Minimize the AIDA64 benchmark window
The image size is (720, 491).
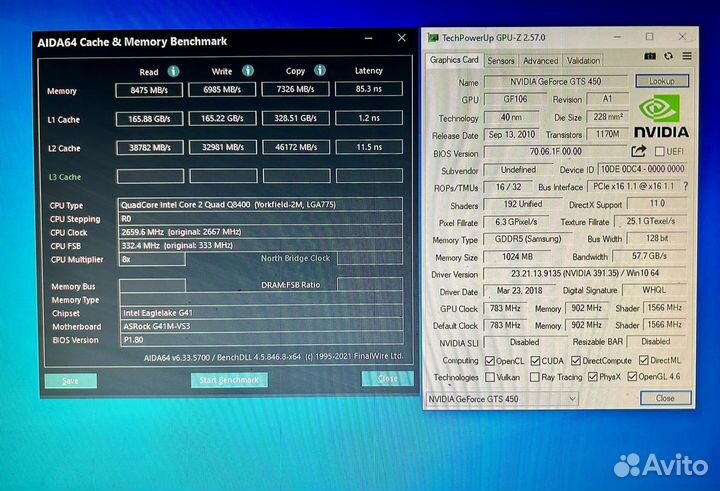click(368, 39)
